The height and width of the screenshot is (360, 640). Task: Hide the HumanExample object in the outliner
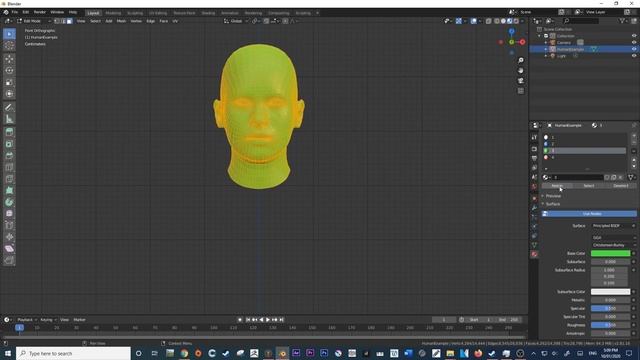coord(634,49)
